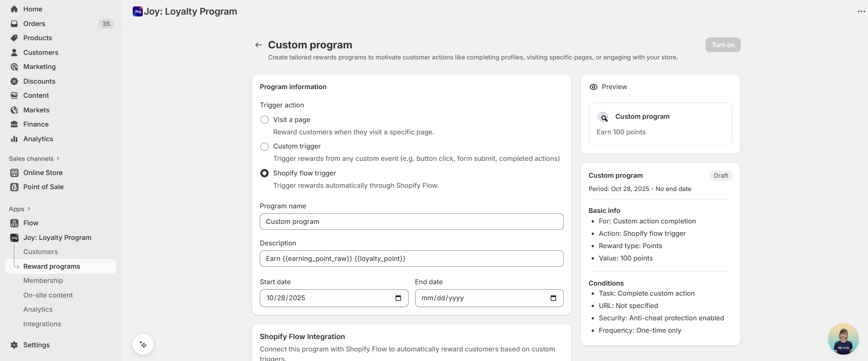Open the Reward programs submenu item
Viewport: 868px width, 361px height.
60,266
